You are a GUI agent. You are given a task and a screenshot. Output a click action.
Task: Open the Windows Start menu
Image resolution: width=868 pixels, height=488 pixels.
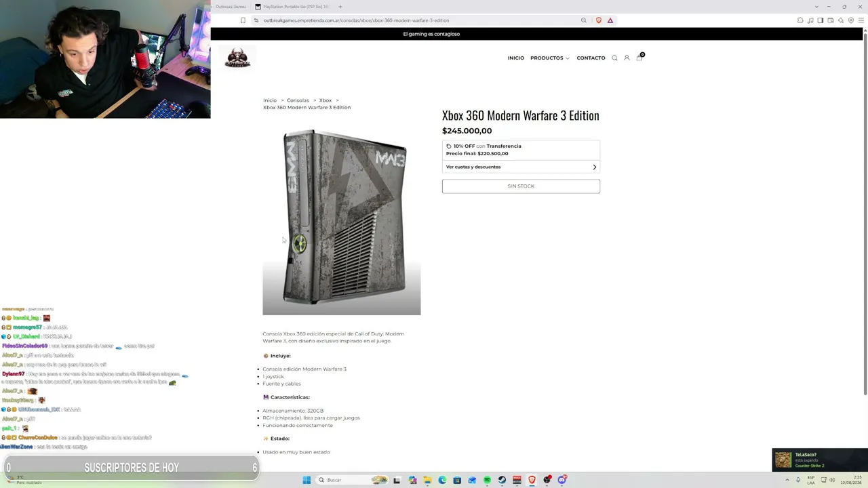click(x=307, y=480)
